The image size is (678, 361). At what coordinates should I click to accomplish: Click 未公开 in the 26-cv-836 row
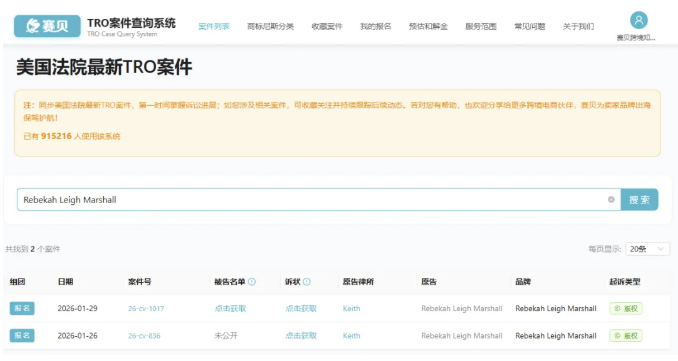coord(226,336)
